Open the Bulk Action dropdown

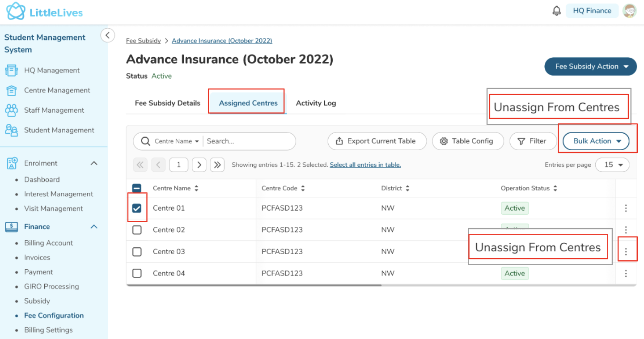[596, 141]
